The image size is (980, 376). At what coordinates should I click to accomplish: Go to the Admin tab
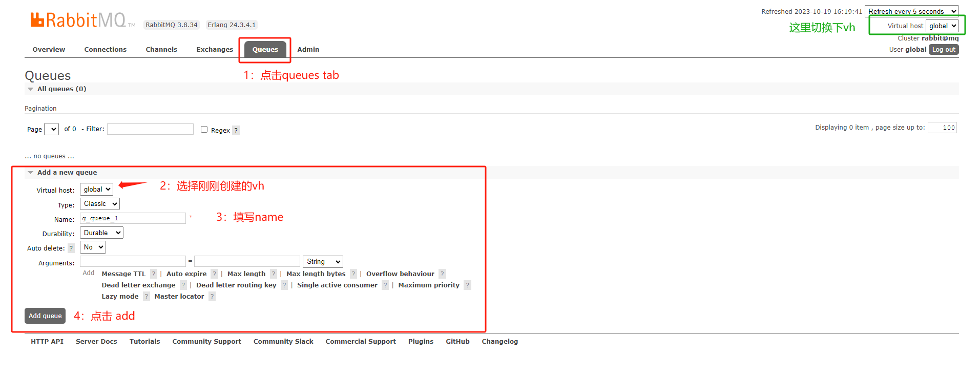pos(308,50)
